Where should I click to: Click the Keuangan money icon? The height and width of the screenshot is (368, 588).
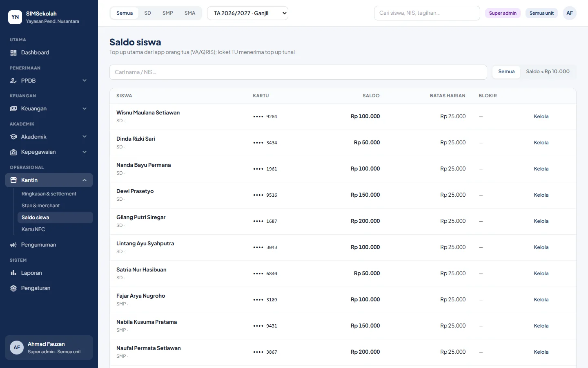point(13,109)
